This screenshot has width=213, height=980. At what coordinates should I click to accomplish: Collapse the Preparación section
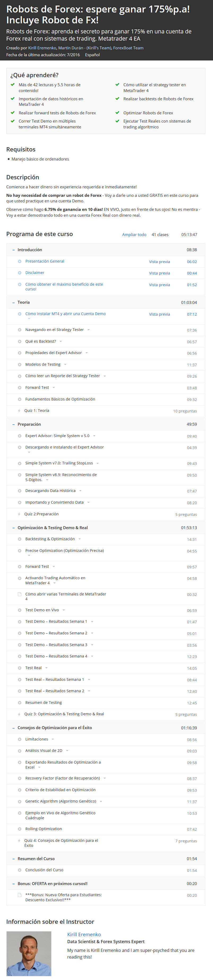tap(14, 424)
